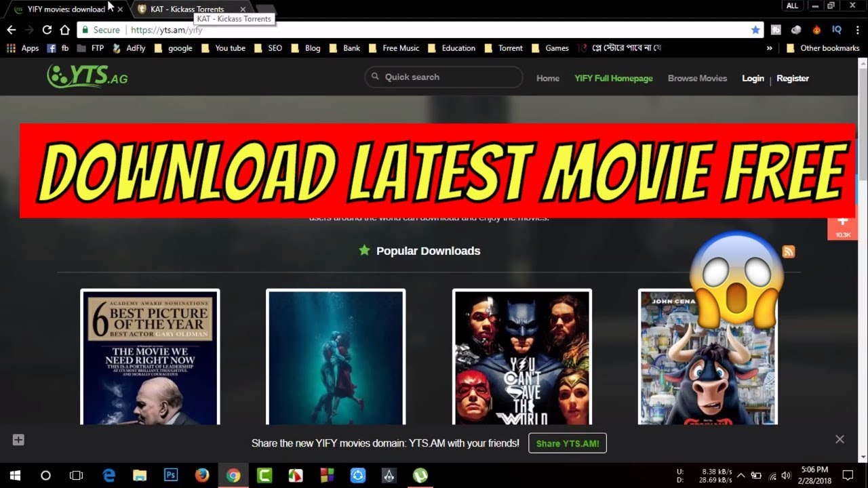Click the browser back arrow
Viewport: 868px width, 488px height.
pyautogui.click(x=11, y=30)
